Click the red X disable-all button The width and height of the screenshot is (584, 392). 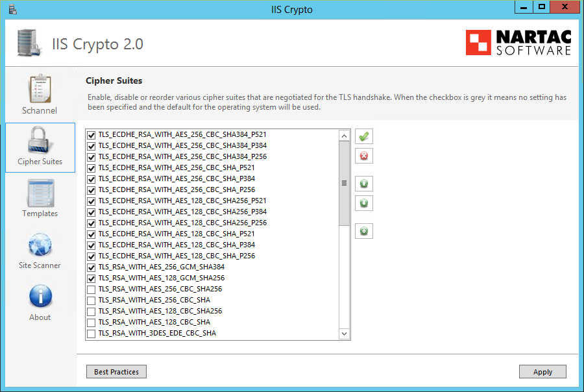coord(364,156)
